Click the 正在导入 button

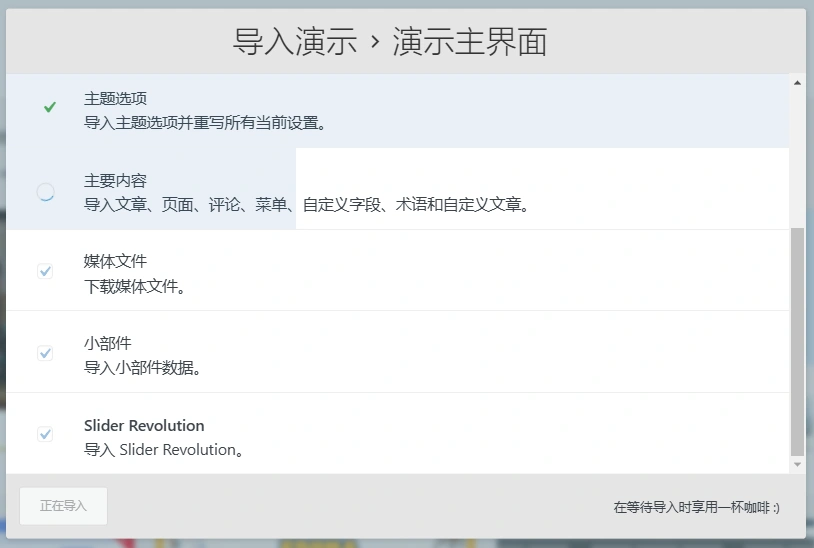(x=63, y=506)
